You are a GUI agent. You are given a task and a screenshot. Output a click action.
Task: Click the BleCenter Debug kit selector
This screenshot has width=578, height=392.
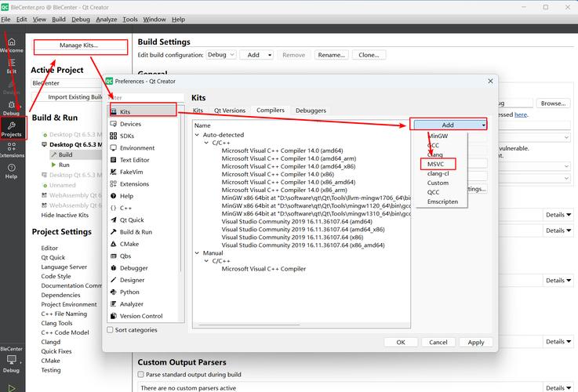click(x=12, y=360)
